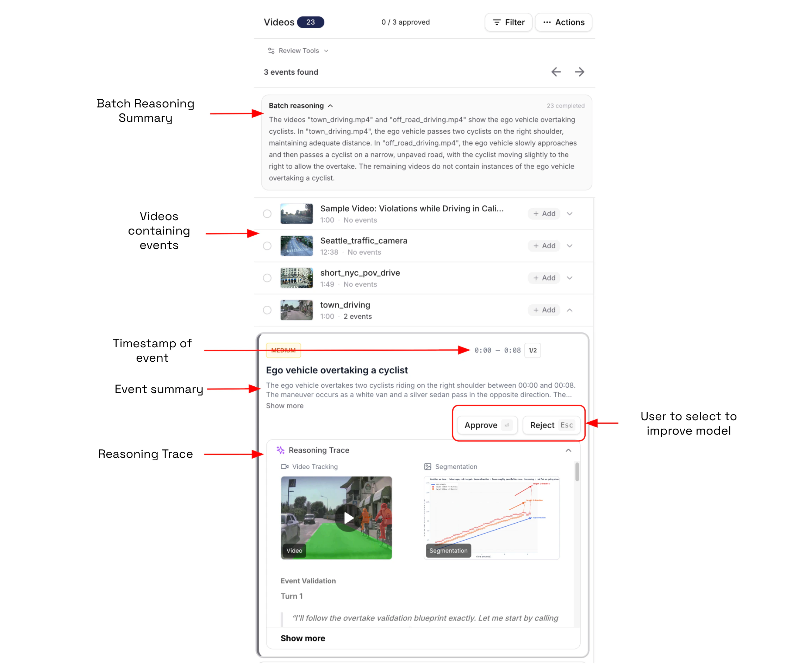Open the town_driving thumbnail
Viewport: 798px width, 672px height.
click(x=297, y=310)
